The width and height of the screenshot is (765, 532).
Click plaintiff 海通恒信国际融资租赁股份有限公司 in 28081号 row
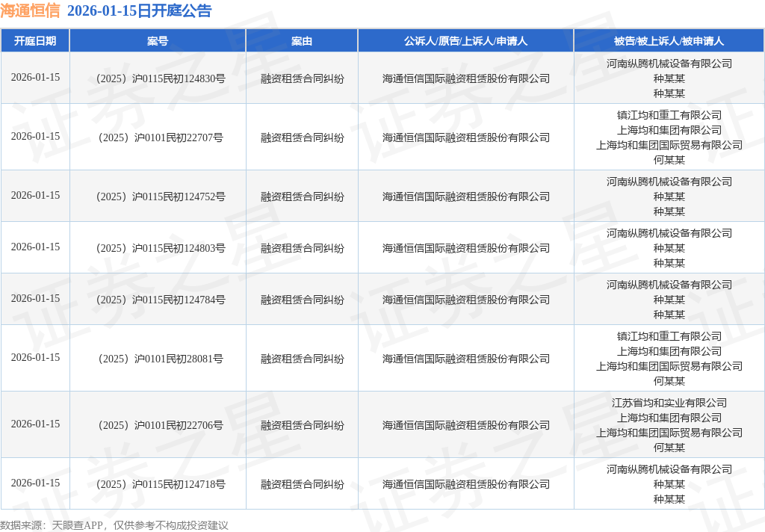click(x=466, y=359)
